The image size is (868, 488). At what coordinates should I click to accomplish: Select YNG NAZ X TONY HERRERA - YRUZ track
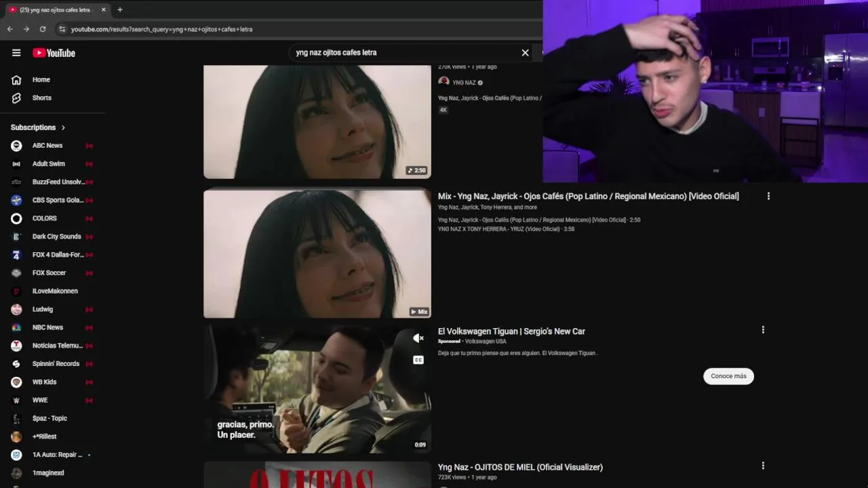506,229
